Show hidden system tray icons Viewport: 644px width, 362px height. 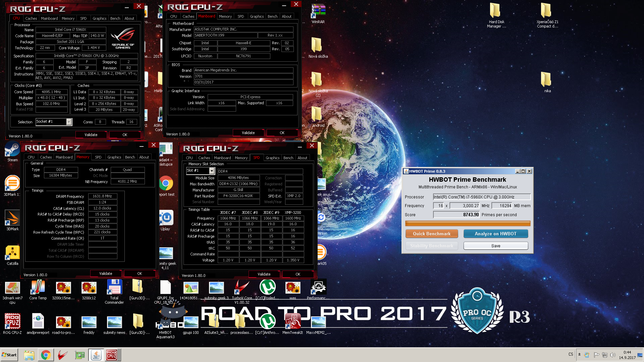point(579,355)
